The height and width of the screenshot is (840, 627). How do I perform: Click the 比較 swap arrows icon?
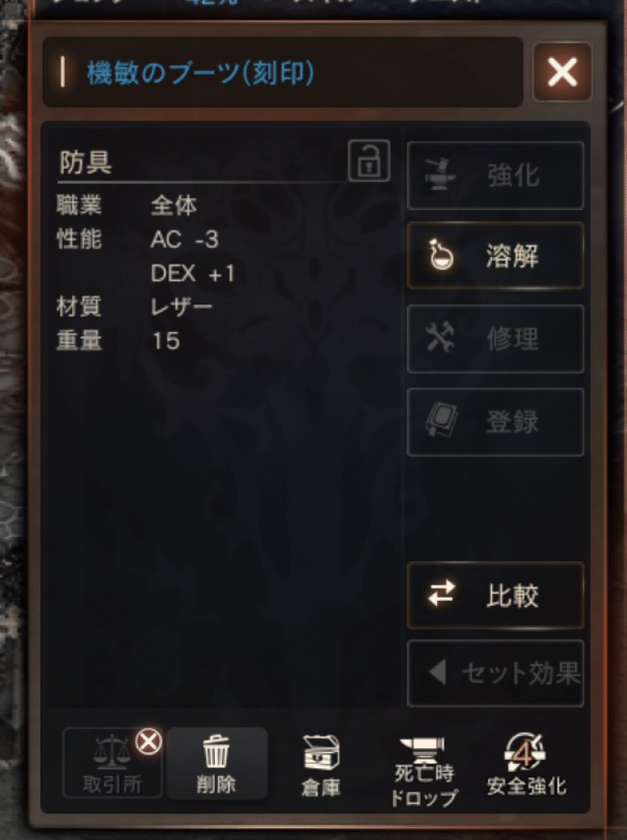coord(442,594)
